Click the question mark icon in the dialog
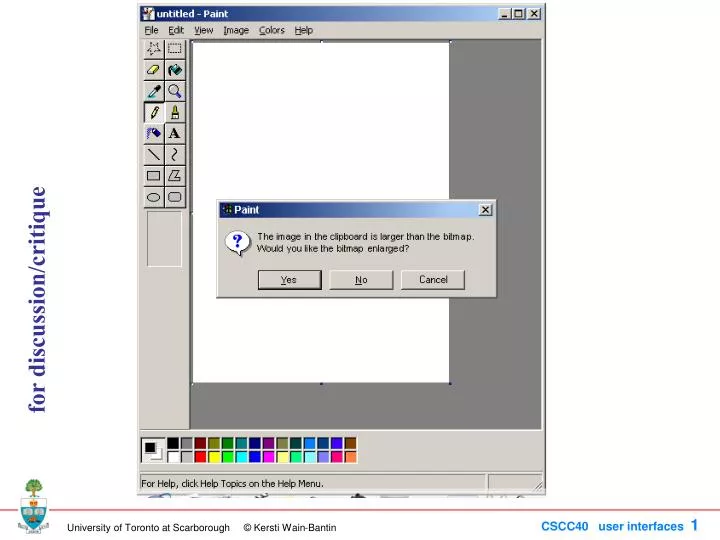 [x=237, y=242]
